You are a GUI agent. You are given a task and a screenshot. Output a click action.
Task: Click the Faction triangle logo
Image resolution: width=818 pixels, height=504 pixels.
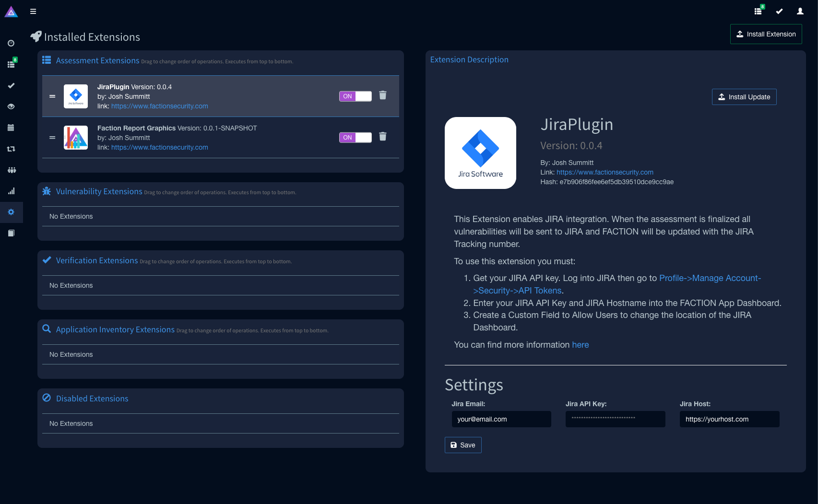(11, 12)
